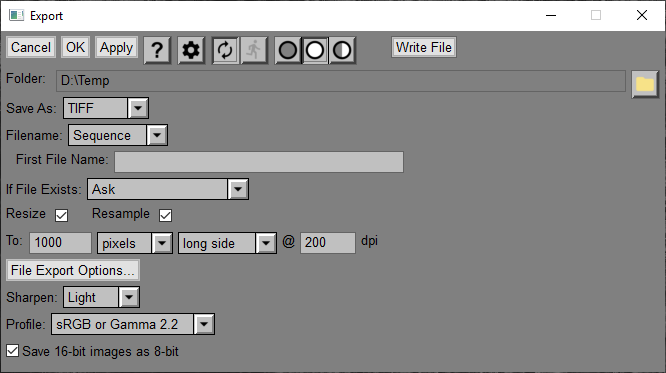Select the dark gray circle background icon

point(288,50)
